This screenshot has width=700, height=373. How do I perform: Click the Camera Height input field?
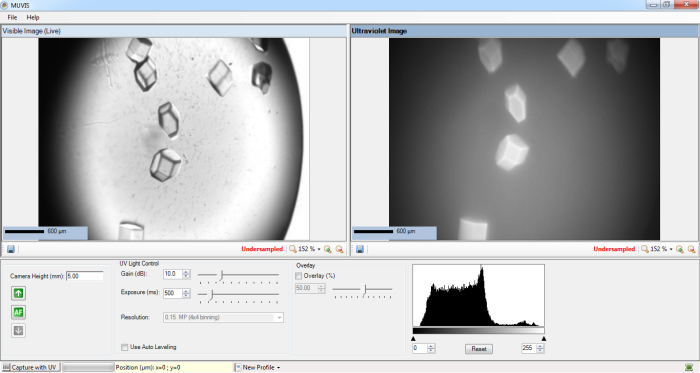(x=85, y=276)
